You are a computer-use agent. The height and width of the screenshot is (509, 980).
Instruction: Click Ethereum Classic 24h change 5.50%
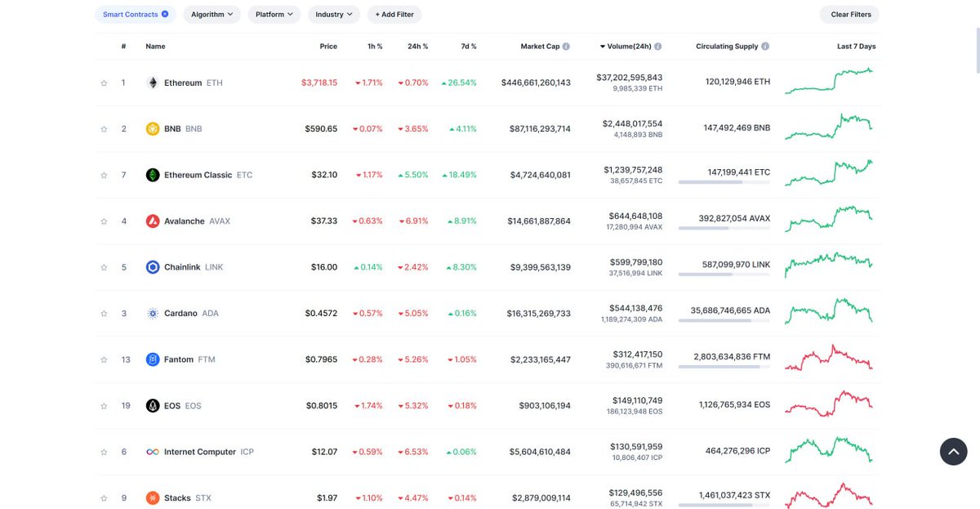(x=413, y=175)
